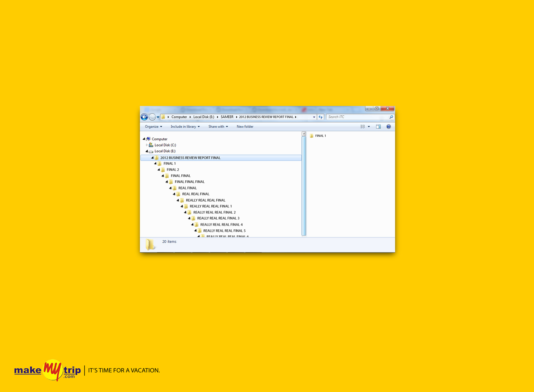
Task: Click the Change your view icon
Action: click(363, 127)
